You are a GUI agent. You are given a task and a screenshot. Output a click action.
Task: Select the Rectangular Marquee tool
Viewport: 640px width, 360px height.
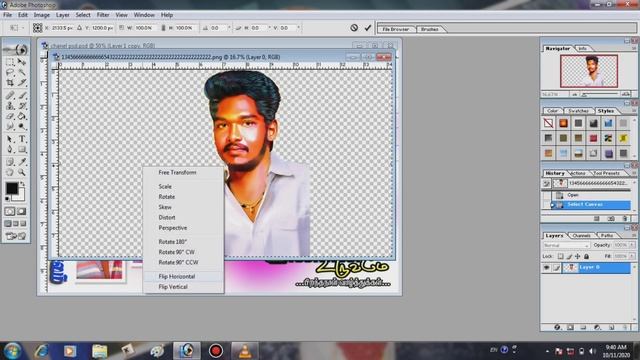tap(10, 62)
